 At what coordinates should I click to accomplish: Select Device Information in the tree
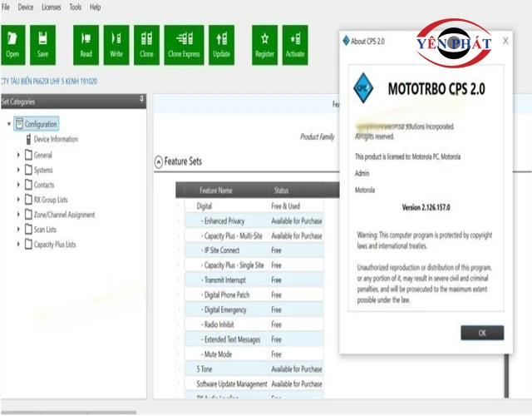[56, 139]
